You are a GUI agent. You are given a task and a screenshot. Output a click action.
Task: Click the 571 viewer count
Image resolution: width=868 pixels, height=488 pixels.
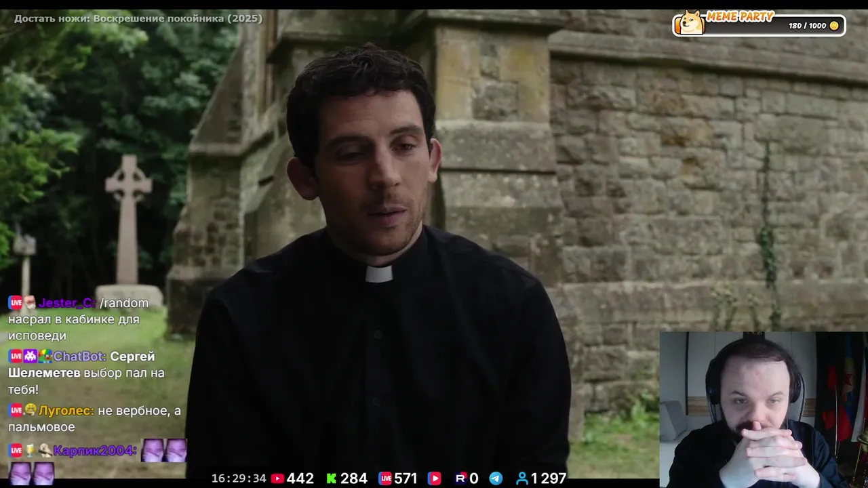click(406, 479)
